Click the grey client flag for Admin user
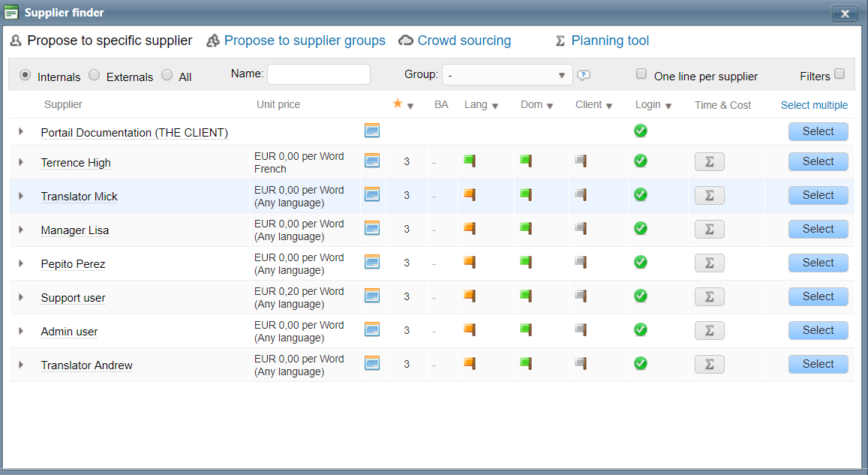The width and height of the screenshot is (868, 475). (580, 329)
